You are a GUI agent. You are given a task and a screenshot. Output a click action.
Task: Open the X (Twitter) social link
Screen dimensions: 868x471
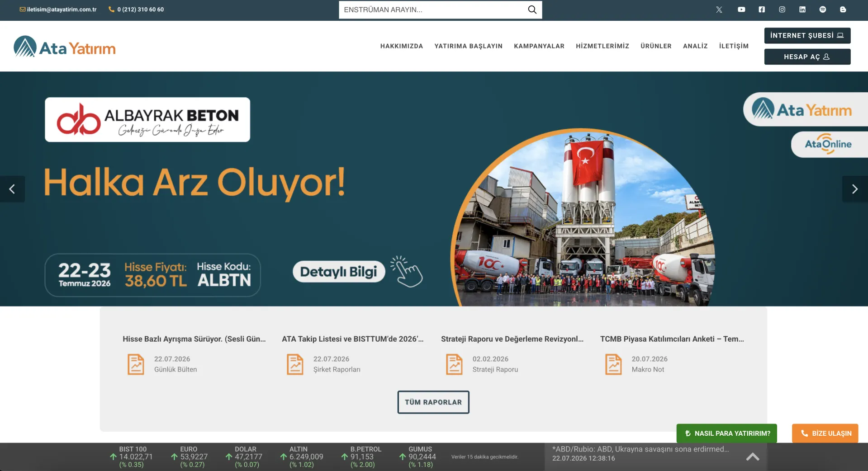tap(719, 9)
